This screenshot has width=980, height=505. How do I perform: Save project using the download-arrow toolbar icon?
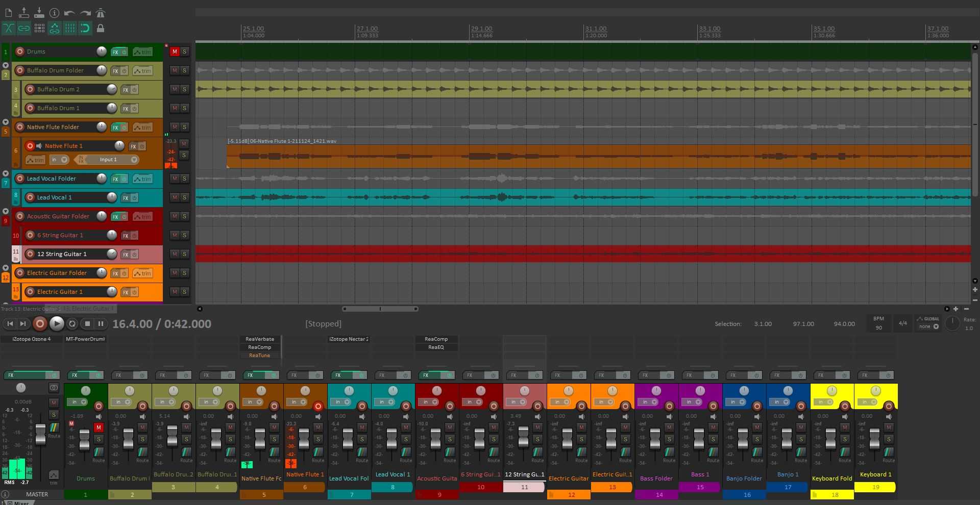pos(39,13)
